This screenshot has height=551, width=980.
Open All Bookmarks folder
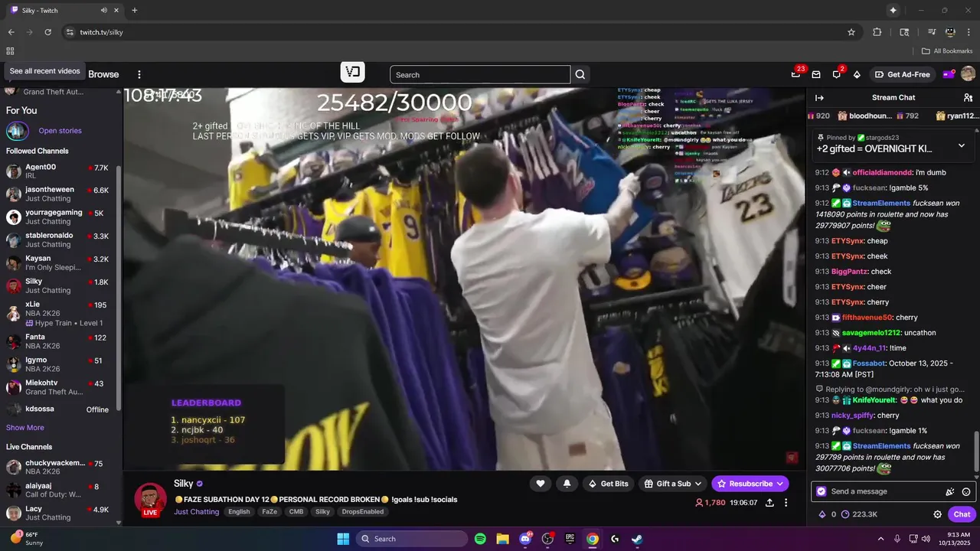coord(947,51)
